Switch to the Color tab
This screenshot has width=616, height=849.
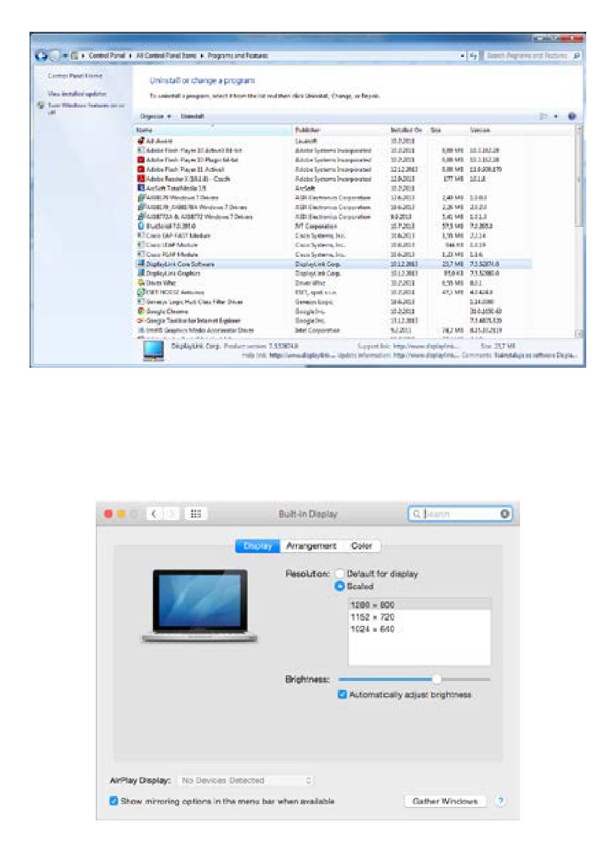[x=361, y=546]
